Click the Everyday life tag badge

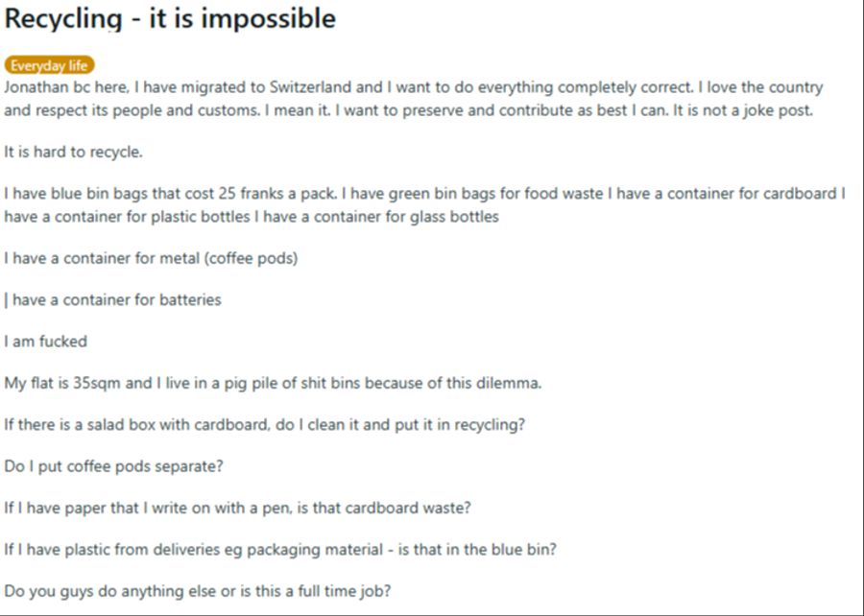49,65
